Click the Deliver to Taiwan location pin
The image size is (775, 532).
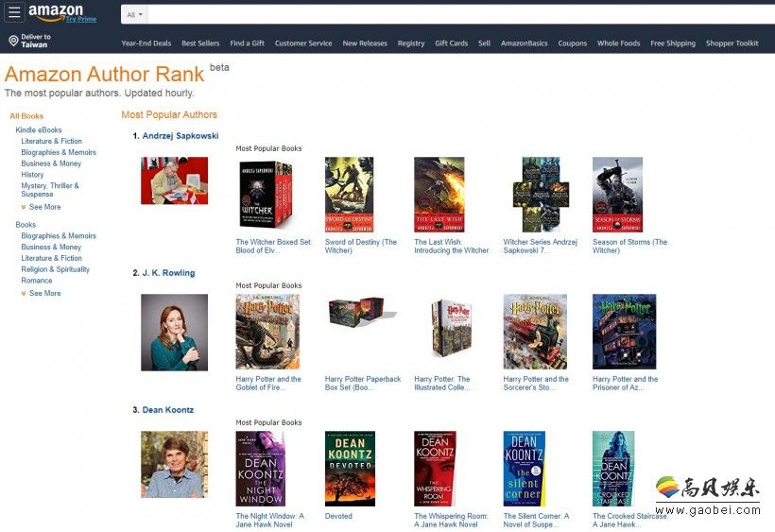[x=13, y=41]
